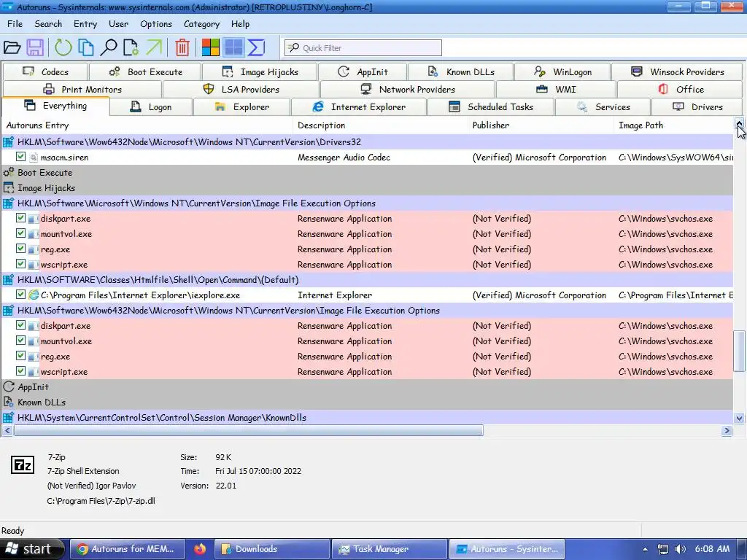
Task: Uncheck first wscript.exe checkbox under Windows NT key
Action: tap(20, 263)
